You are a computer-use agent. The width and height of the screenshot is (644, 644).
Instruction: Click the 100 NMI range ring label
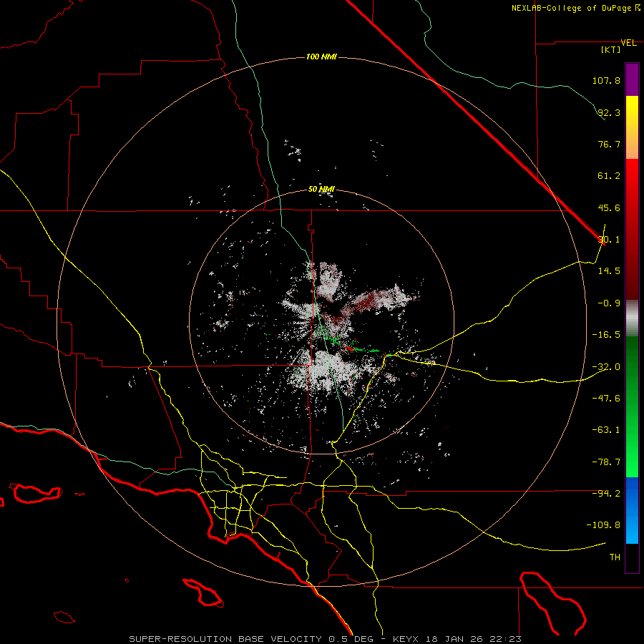(x=321, y=57)
